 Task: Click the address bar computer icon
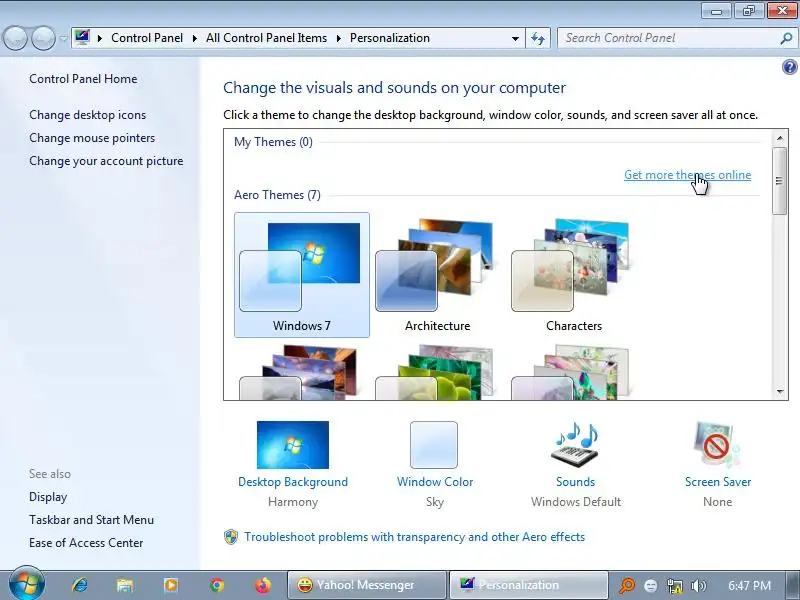[83, 37]
